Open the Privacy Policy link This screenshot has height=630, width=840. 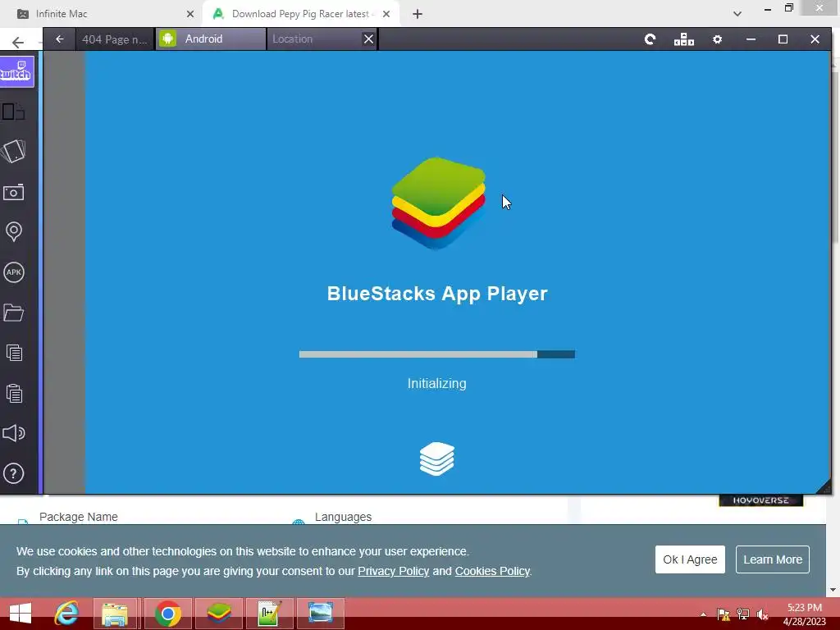coord(393,571)
